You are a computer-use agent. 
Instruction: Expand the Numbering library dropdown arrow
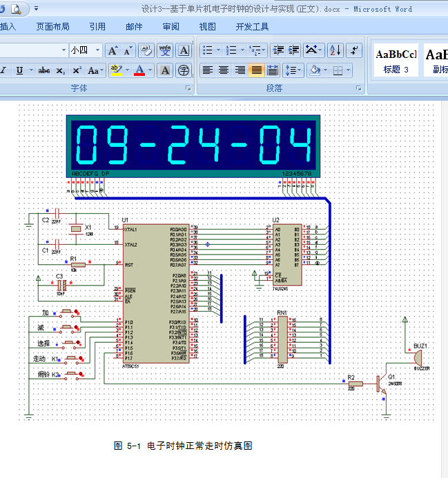(x=242, y=50)
